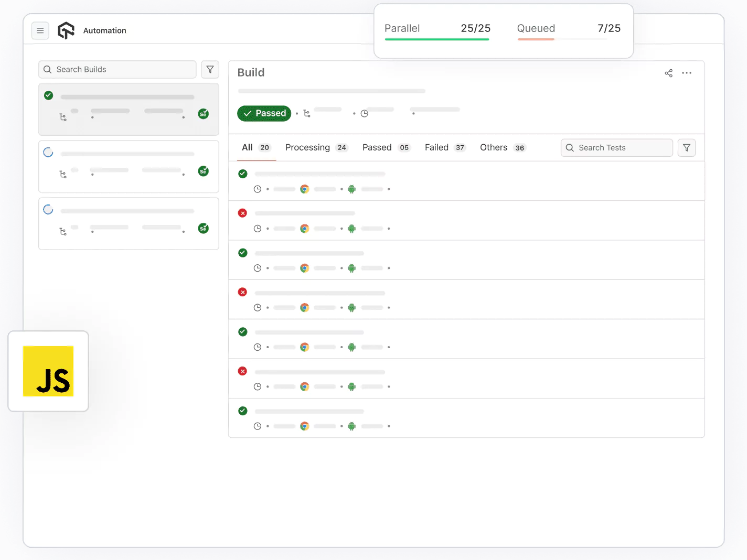Click the filter icon beside Search Tests
The height and width of the screenshot is (560, 747).
tap(687, 147)
